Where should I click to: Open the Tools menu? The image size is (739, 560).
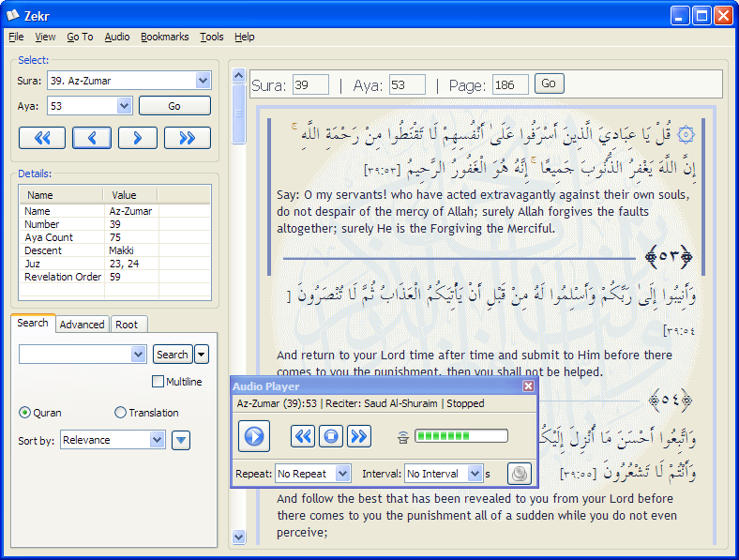(212, 37)
